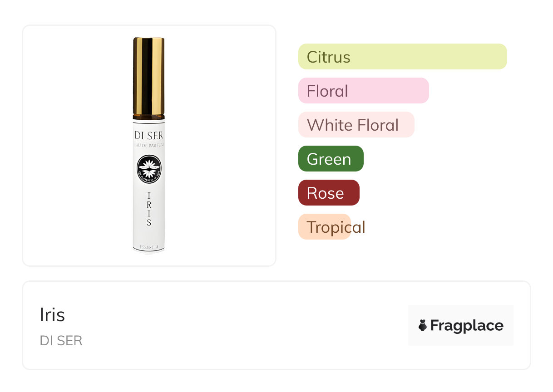This screenshot has width=553, height=392.
Task: Click the EAU DE PARFUM text on the bottle
Action: (x=149, y=145)
